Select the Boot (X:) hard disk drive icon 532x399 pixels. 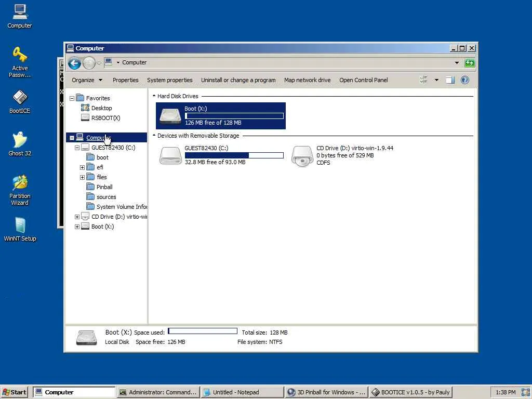pyautogui.click(x=170, y=116)
